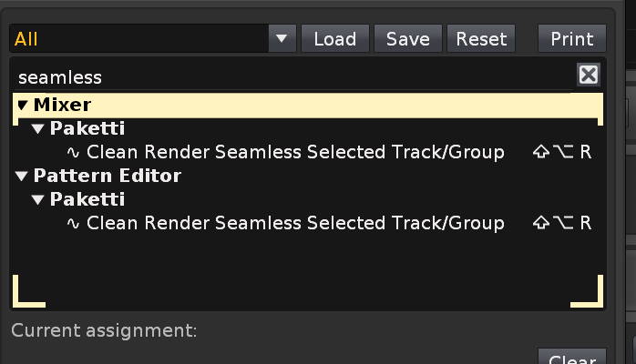Click the wave icon of Pattern Editor's Clean Render entry
Viewport: 636px width, 364px height.
(74, 223)
